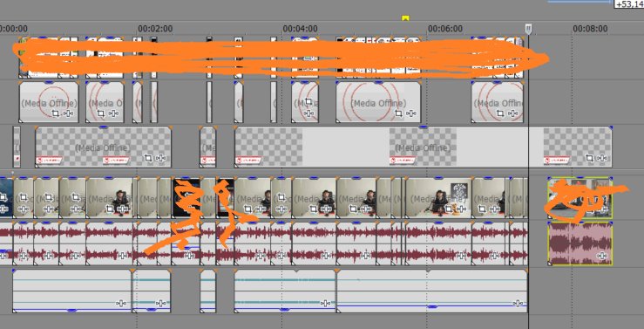
Task: Open Pan/Crop on the widest circle-graphic clip
Action: tap(398, 113)
